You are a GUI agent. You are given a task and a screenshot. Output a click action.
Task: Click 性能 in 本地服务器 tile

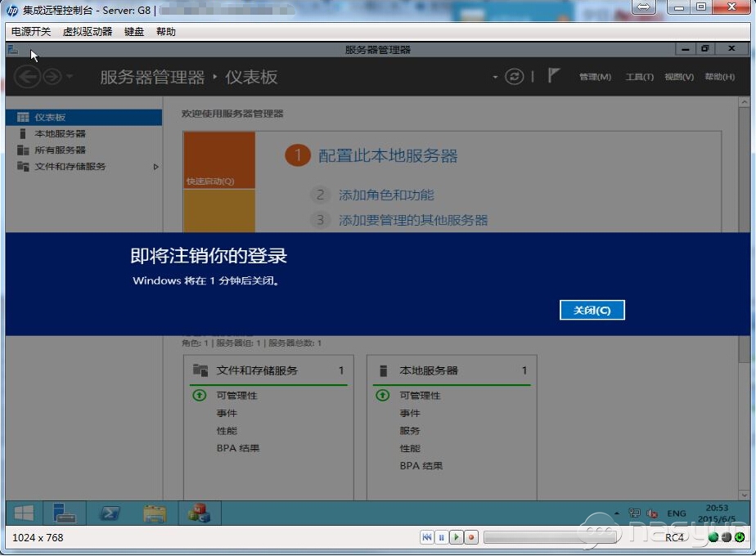click(410, 448)
